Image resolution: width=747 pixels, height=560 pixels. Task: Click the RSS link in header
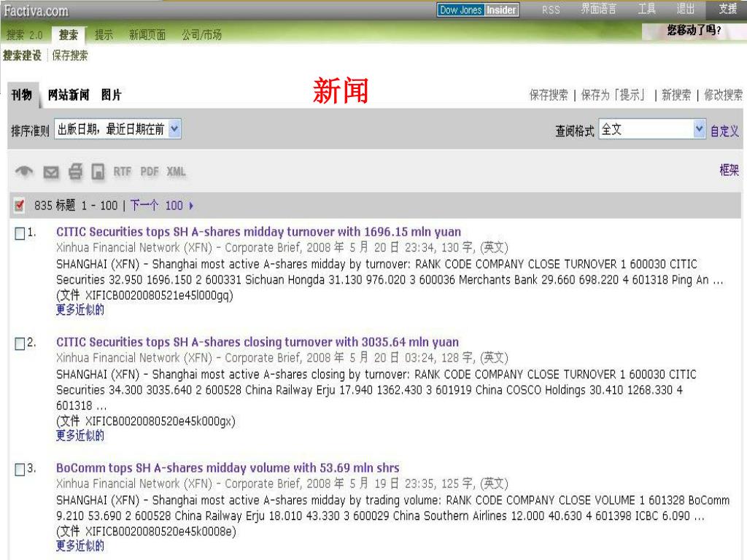pos(551,9)
